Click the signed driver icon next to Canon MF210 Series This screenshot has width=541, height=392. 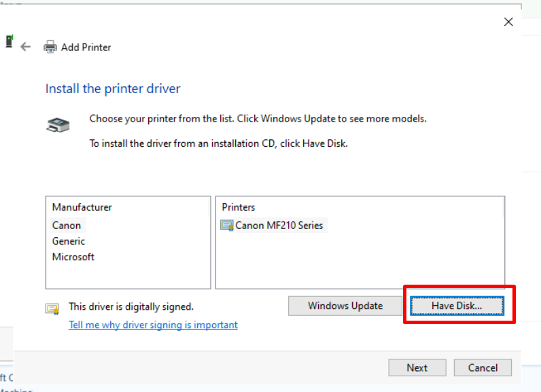(x=227, y=226)
